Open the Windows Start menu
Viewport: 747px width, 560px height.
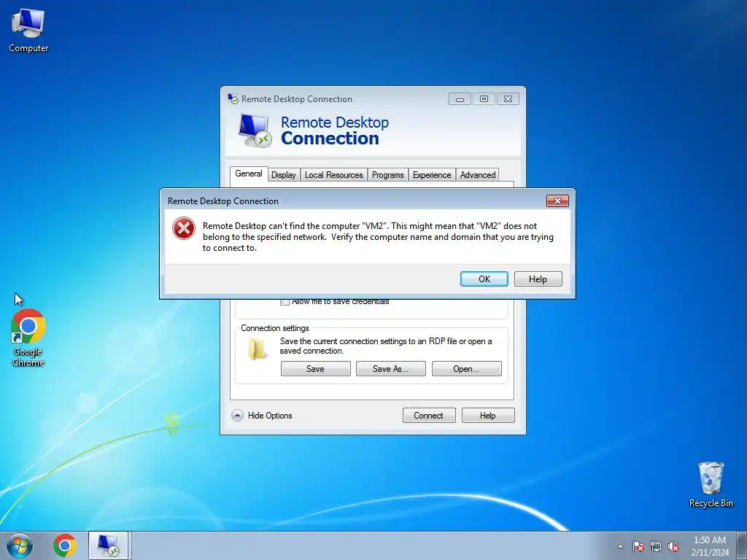(20, 545)
